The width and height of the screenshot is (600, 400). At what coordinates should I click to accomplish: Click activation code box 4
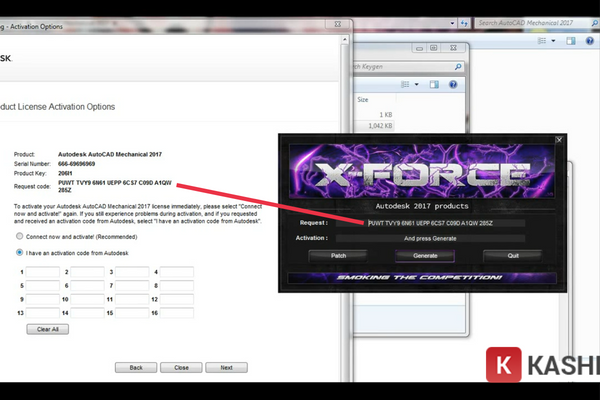(x=177, y=272)
